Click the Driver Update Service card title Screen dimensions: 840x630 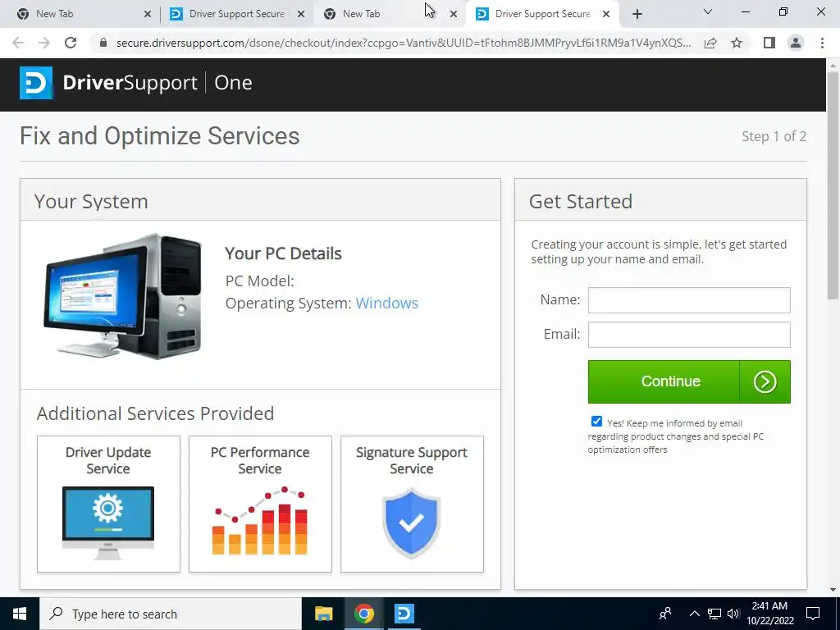tap(108, 460)
